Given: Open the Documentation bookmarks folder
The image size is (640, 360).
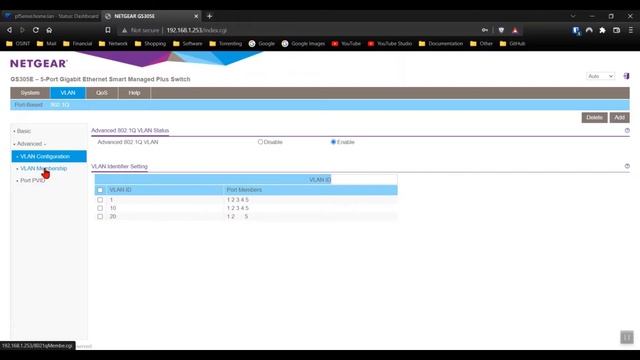Looking at the screenshot, I should click(x=441, y=44).
